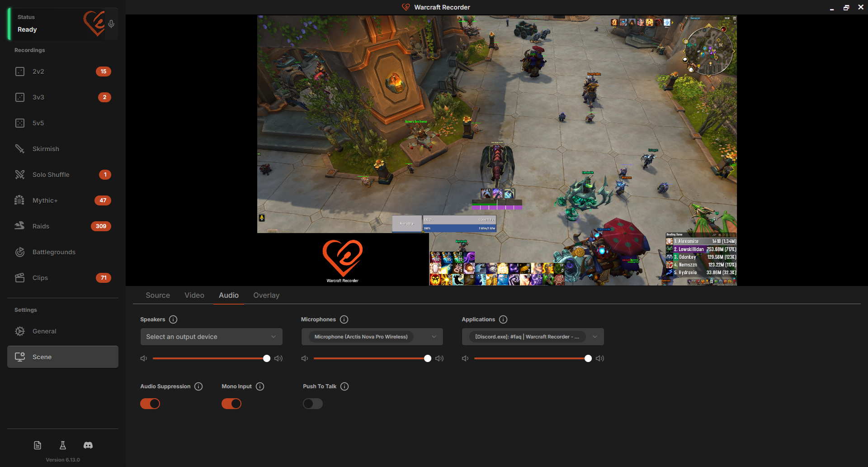Image resolution: width=868 pixels, height=467 pixels.
Task: Click the Warcraft Recorder logo overlay in preview
Action: [343, 260]
